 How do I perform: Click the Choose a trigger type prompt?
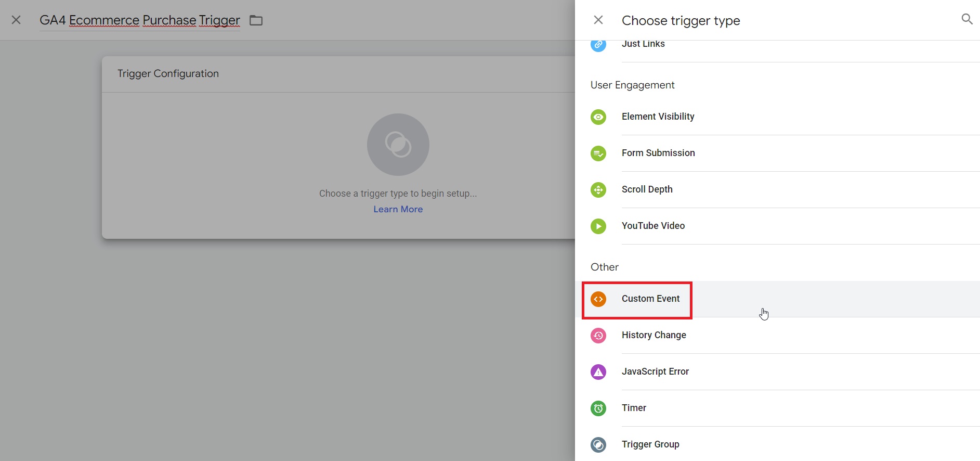click(398, 194)
